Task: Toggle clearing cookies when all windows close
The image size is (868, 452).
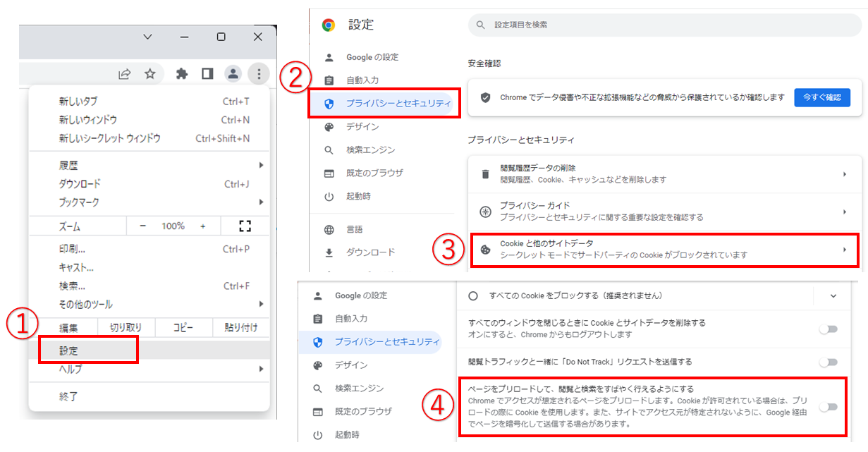Action: [827, 329]
